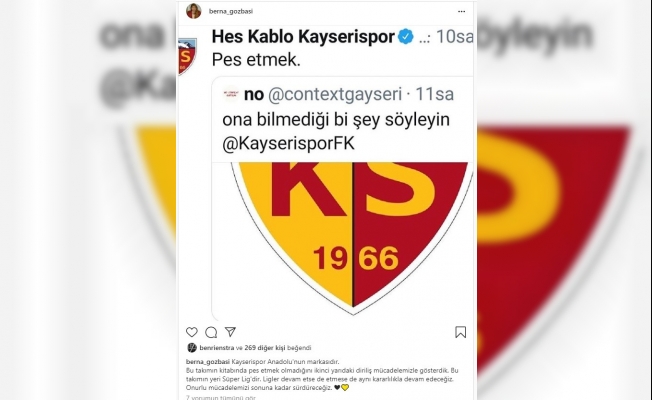Click benrienstra's small liker avatar
The height and width of the screenshot is (400, 652).
(192, 348)
